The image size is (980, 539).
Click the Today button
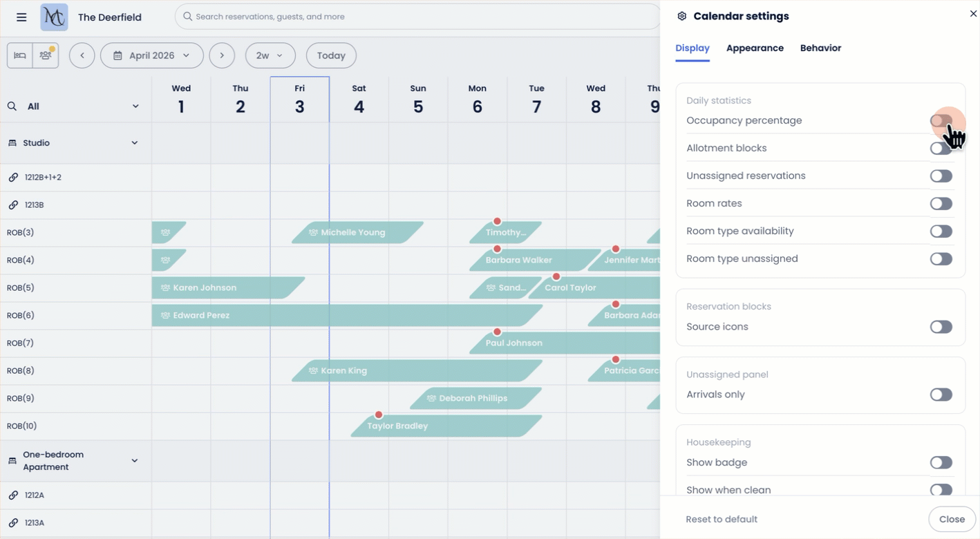(331, 55)
